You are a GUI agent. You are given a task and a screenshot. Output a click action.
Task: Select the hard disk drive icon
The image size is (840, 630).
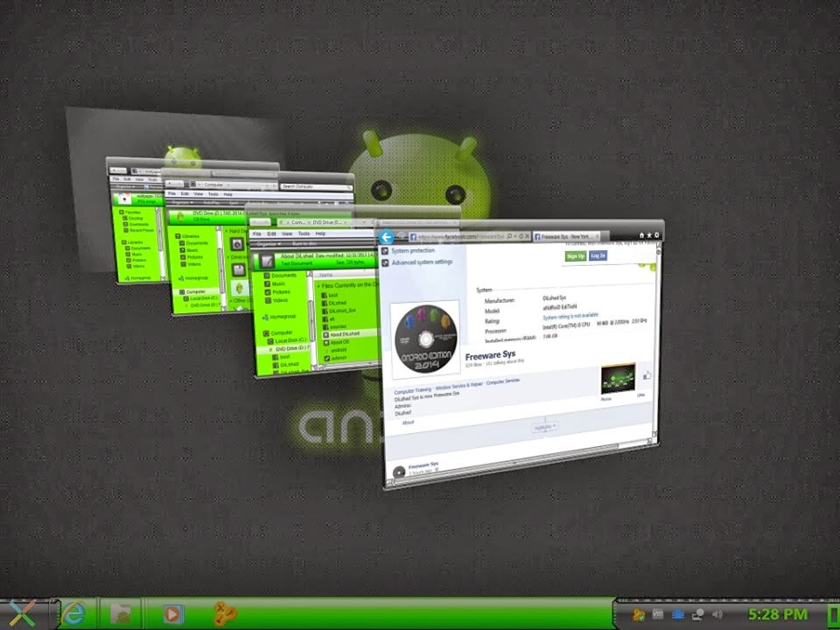(237, 244)
